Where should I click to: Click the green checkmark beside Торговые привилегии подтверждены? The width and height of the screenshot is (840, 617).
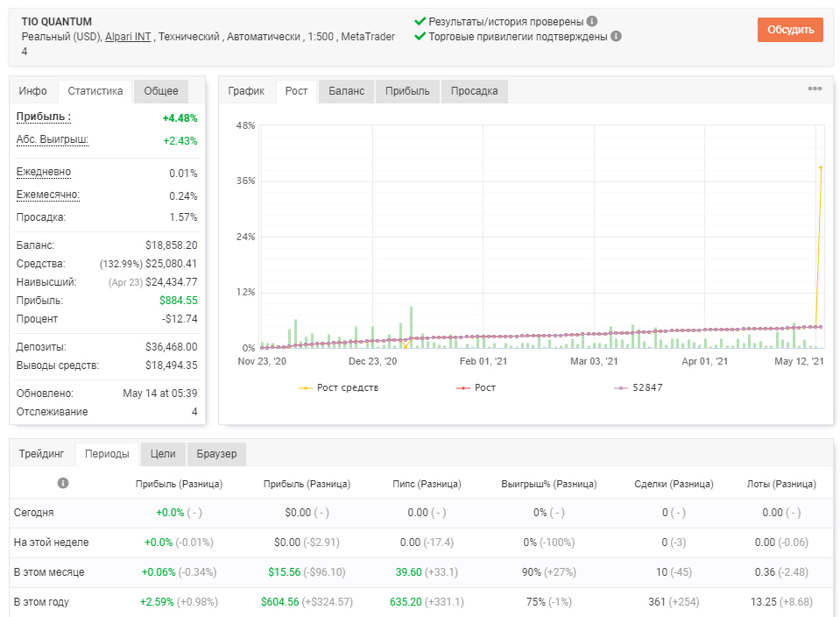pyautogui.click(x=420, y=37)
